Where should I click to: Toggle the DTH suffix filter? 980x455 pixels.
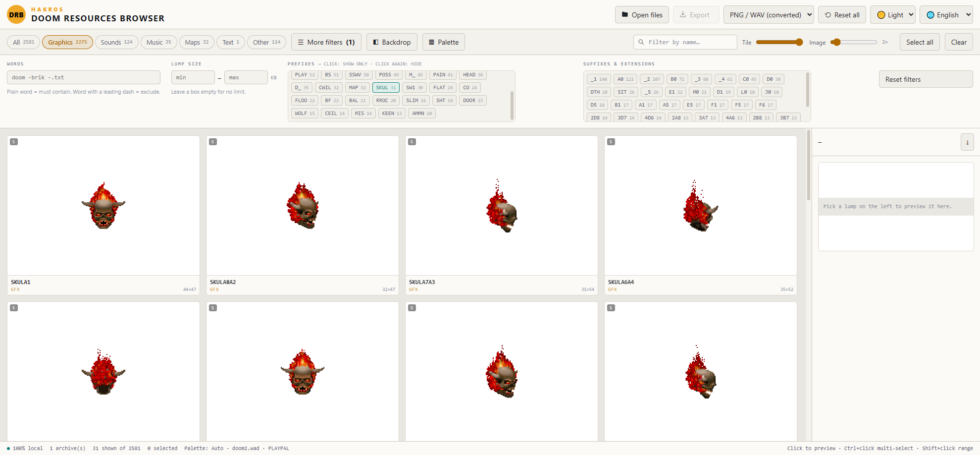tap(599, 92)
